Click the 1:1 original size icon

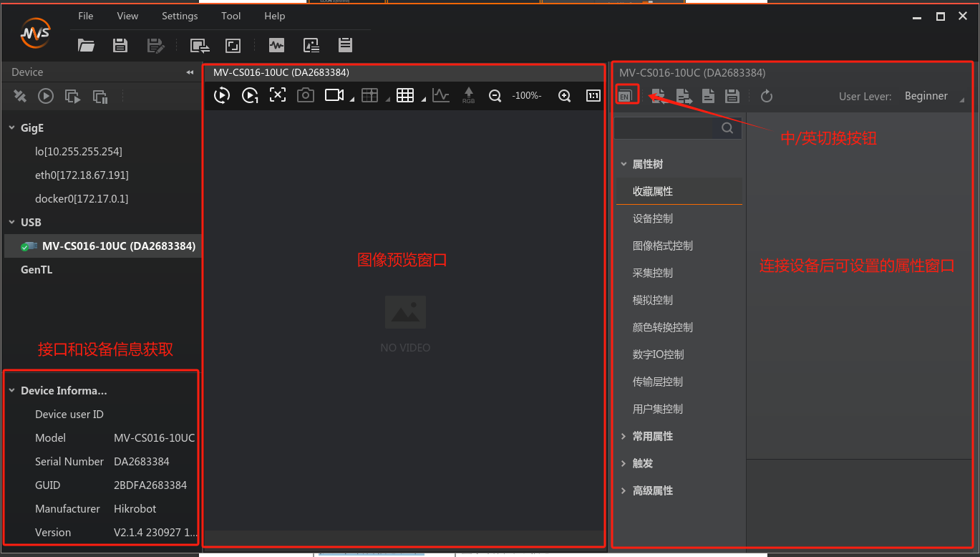click(593, 96)
